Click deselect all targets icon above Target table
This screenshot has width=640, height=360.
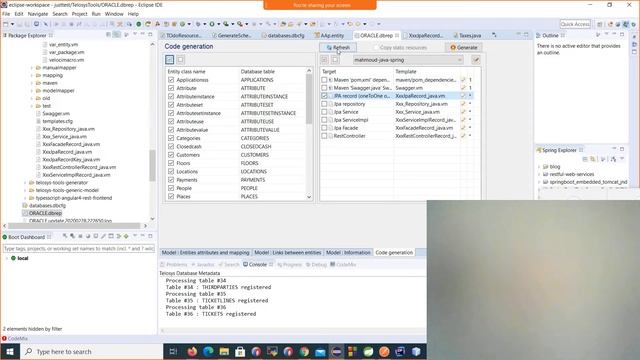[x=335, y=60]
